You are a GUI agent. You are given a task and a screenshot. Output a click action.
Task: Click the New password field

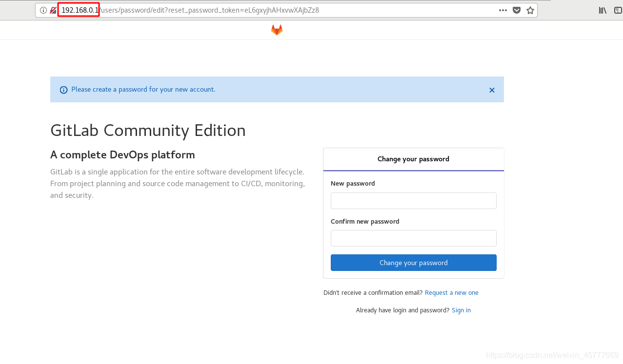(414, 201)
